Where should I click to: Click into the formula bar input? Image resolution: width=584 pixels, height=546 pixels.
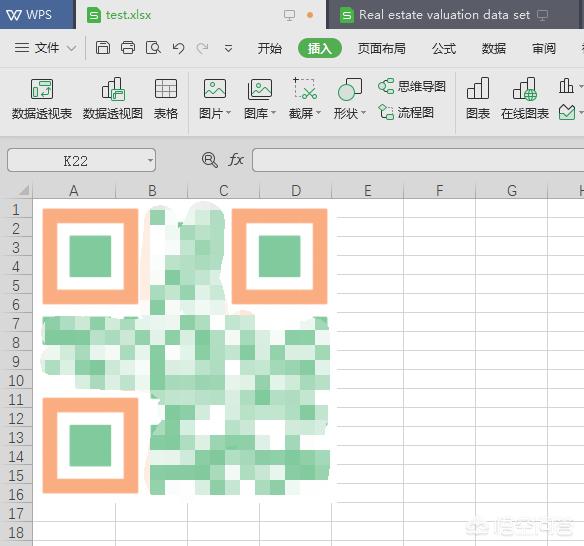pyautogui.click(x=418, y=160)
